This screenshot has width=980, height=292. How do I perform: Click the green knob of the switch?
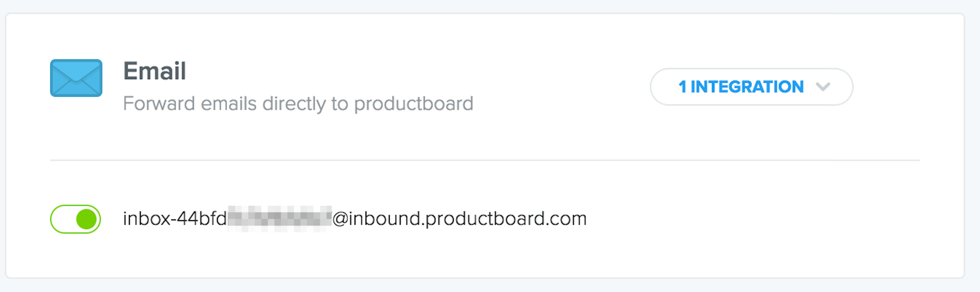pyautogui.click(x=86, y=219)
